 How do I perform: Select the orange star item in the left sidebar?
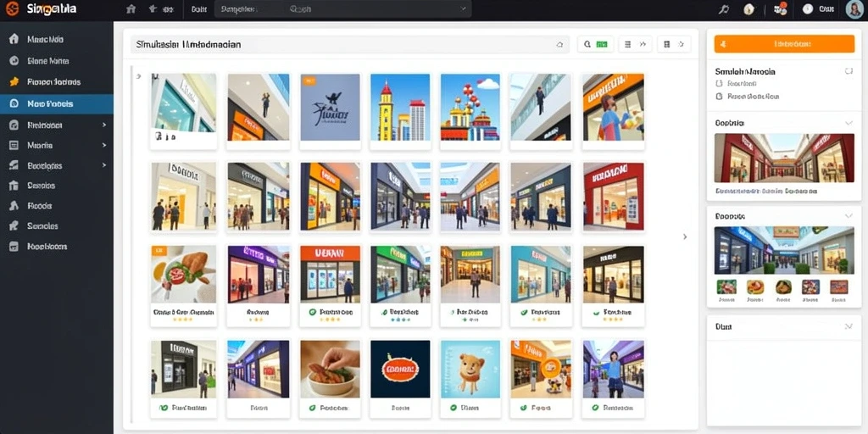click(14, 82)
